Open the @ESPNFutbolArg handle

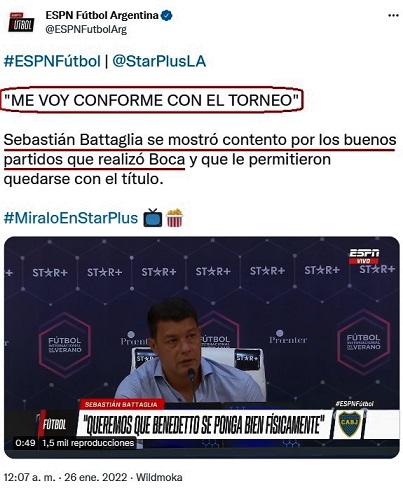coord(86,29)
